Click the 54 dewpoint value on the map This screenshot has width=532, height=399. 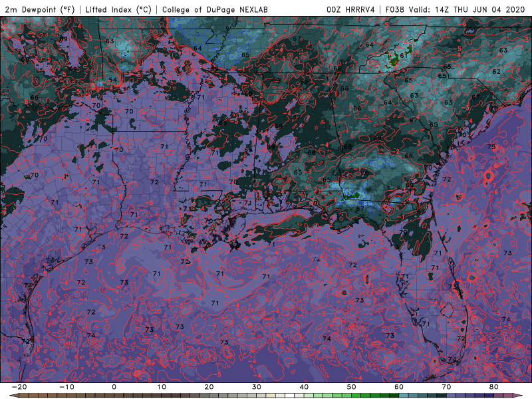click(x=112, y=80)
